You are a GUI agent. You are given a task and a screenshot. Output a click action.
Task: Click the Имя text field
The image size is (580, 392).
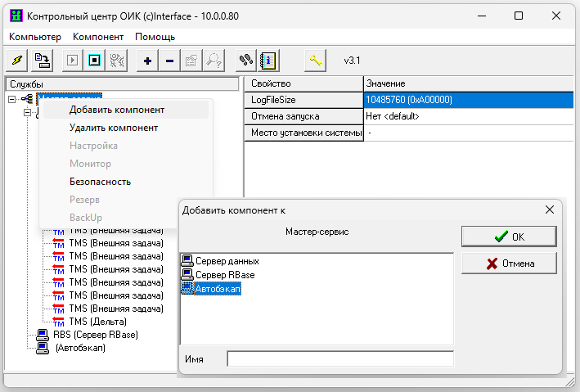(339, 358)
